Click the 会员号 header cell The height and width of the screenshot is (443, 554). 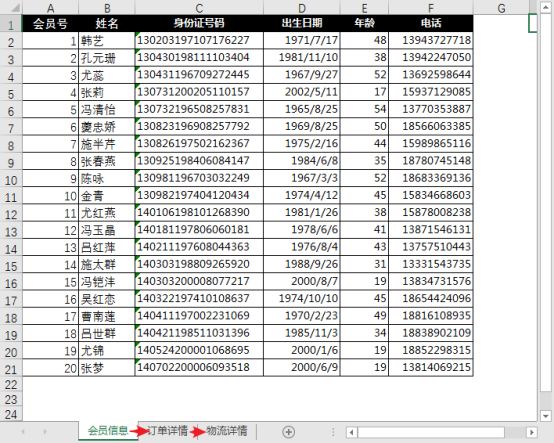[x=50, y=23]
